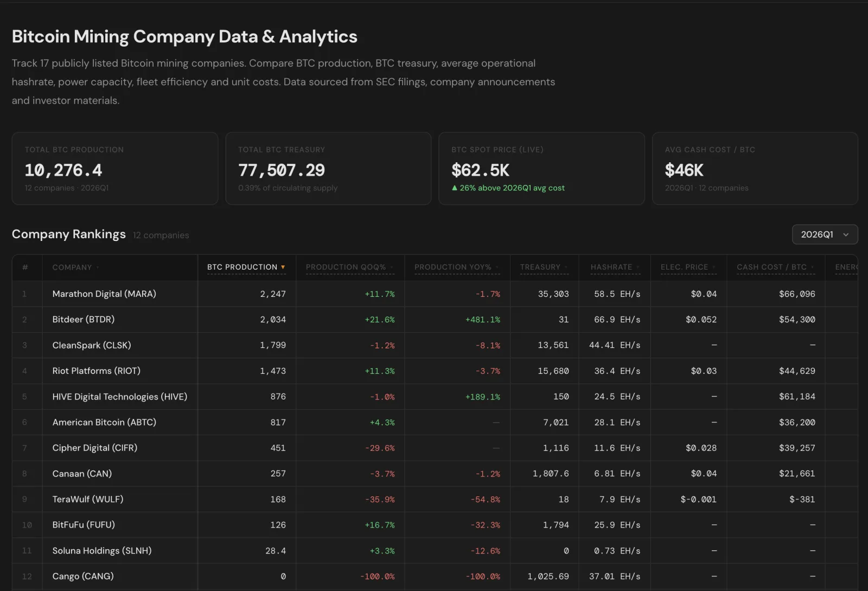This screenshot has height=591, width=868.
Task: Click the 0.39% of circulating supply note
Action: click(x=288, y=188)
